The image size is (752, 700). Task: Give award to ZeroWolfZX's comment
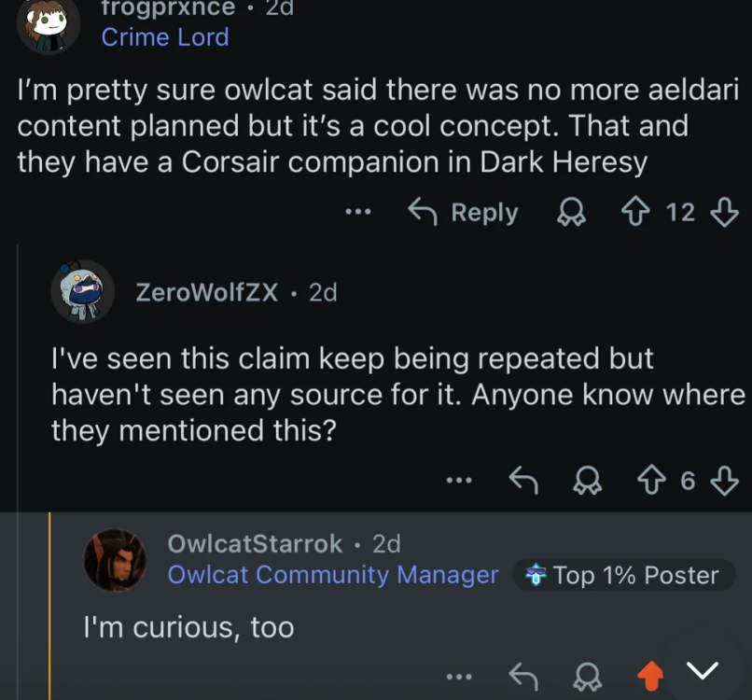click(x=588, y=481)
